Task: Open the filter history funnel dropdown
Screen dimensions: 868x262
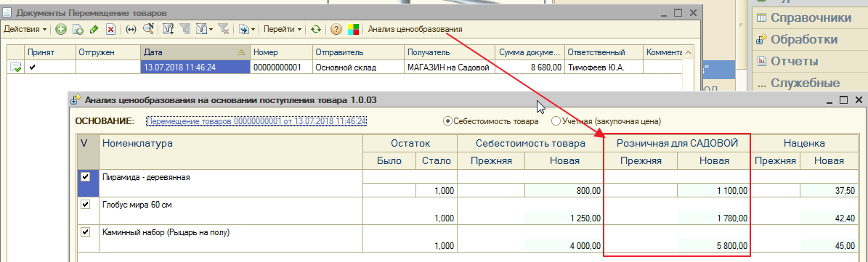Action: point(204,29)
